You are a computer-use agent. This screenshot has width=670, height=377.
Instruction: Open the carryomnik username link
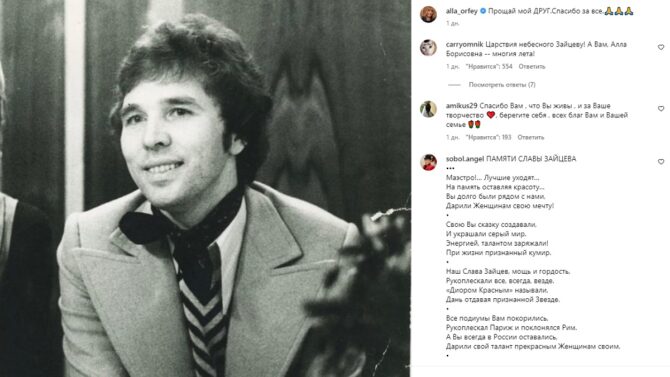(464, 44)
